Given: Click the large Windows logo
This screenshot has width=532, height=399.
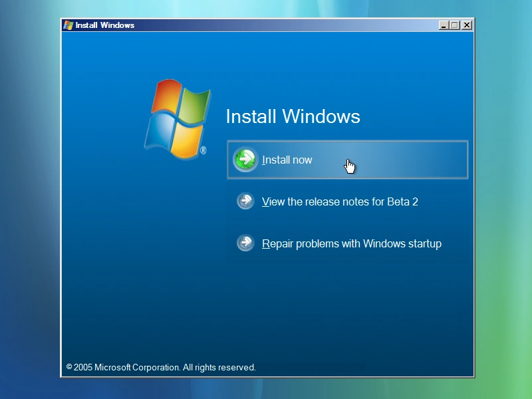Looking at the screenshot, I should point(177,120).
